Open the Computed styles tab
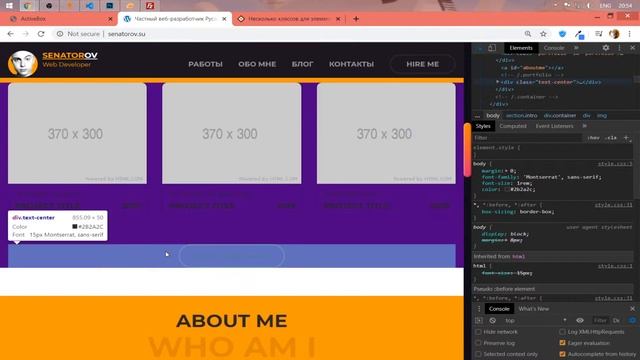This screenshot has width=640, height=360. (513, 126)
